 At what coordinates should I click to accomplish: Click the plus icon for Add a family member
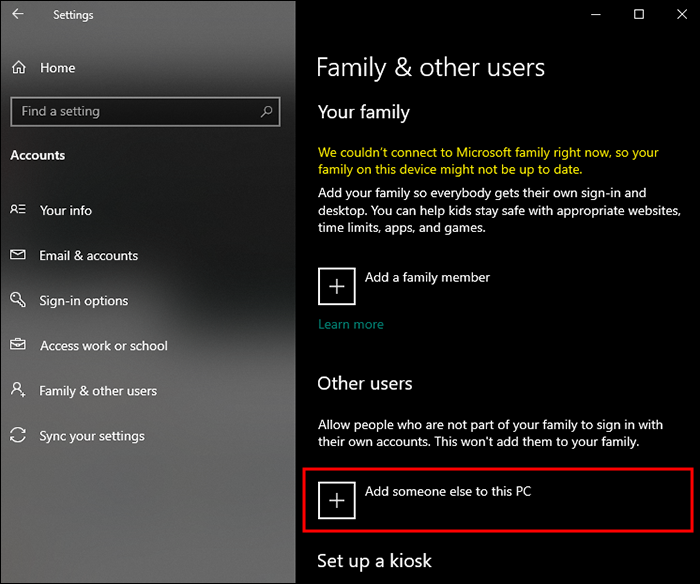click(x=337, y=286)
